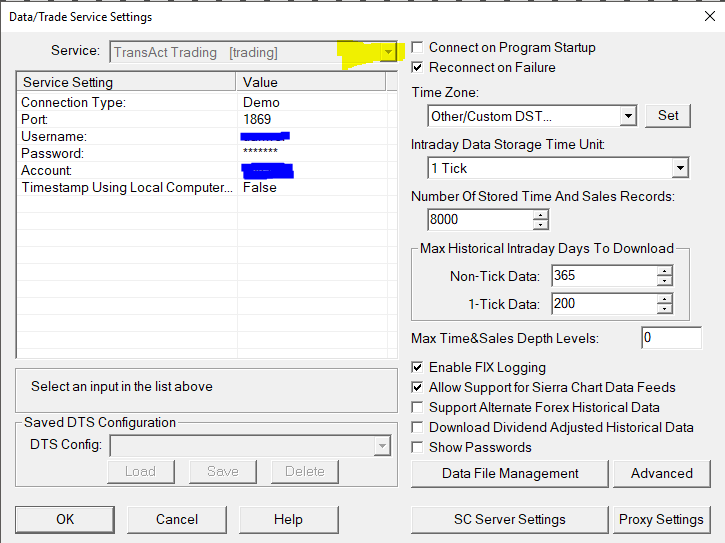Close the Data/Trade Service Settings dialog
The height and width of the screenshot is (543, 725).
pyautogui.click(x=710, y=16)
